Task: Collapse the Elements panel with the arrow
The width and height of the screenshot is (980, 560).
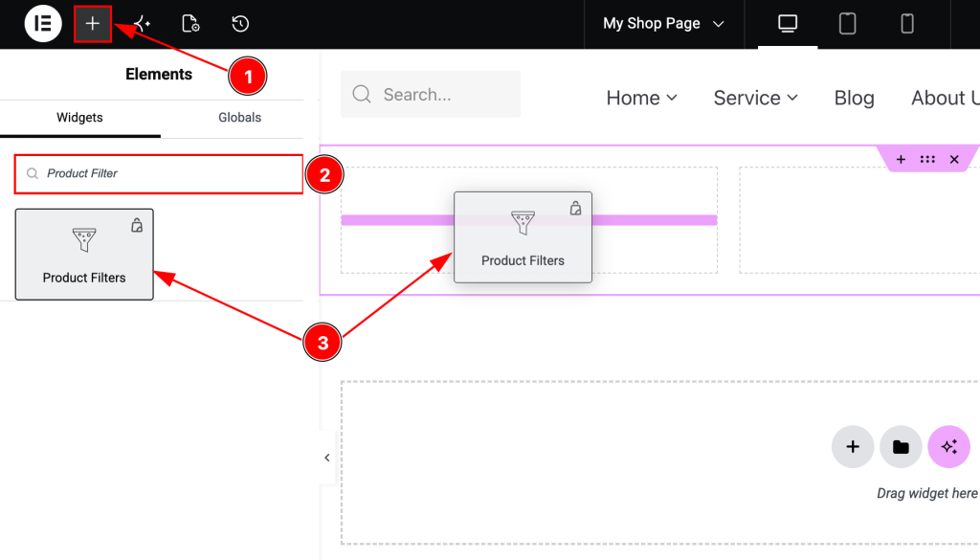Action: click(x=327, y=458)
